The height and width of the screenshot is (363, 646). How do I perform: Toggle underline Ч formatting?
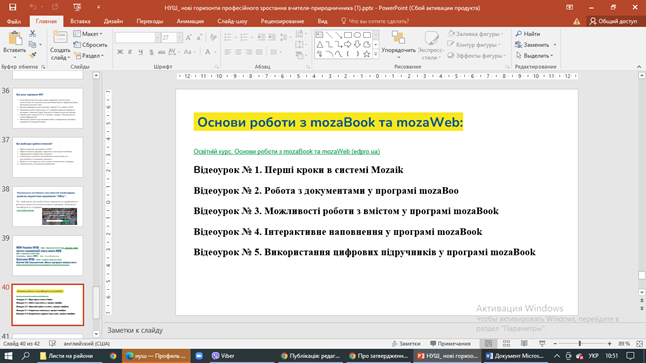[x=140, y=52]
